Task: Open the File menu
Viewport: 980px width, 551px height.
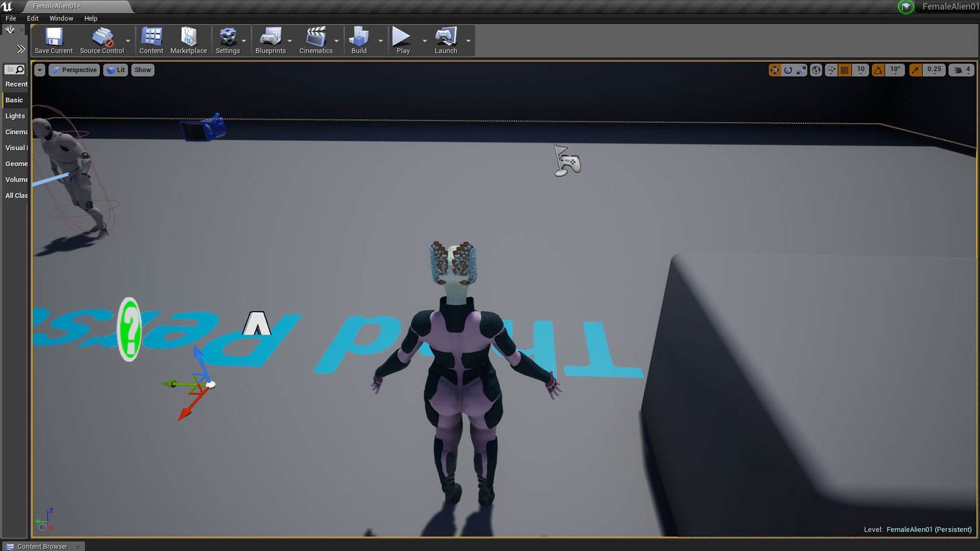Action: coord(11,18)
